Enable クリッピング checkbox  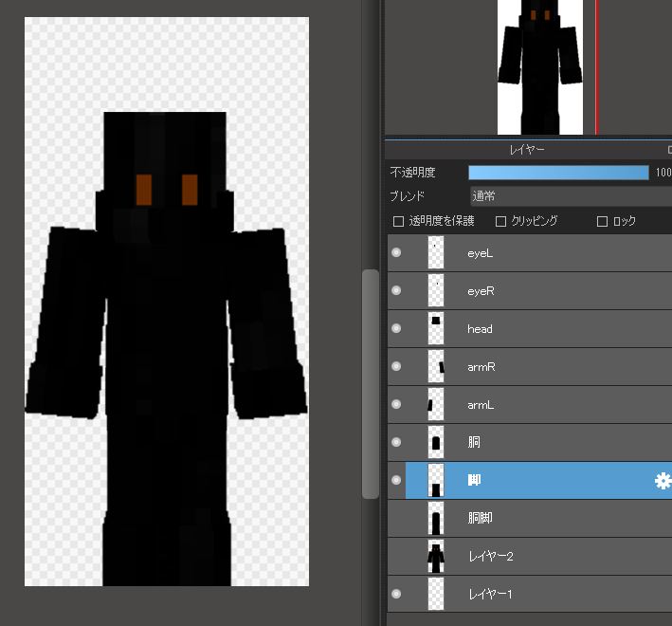coord(501,221)
